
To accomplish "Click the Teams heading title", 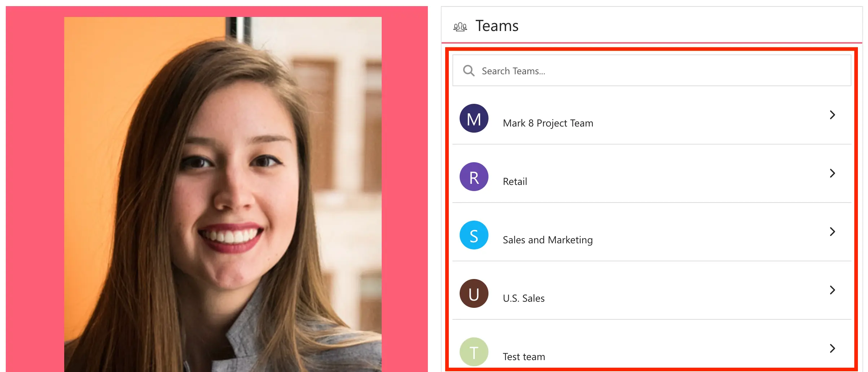I will [x=497, y=26].
